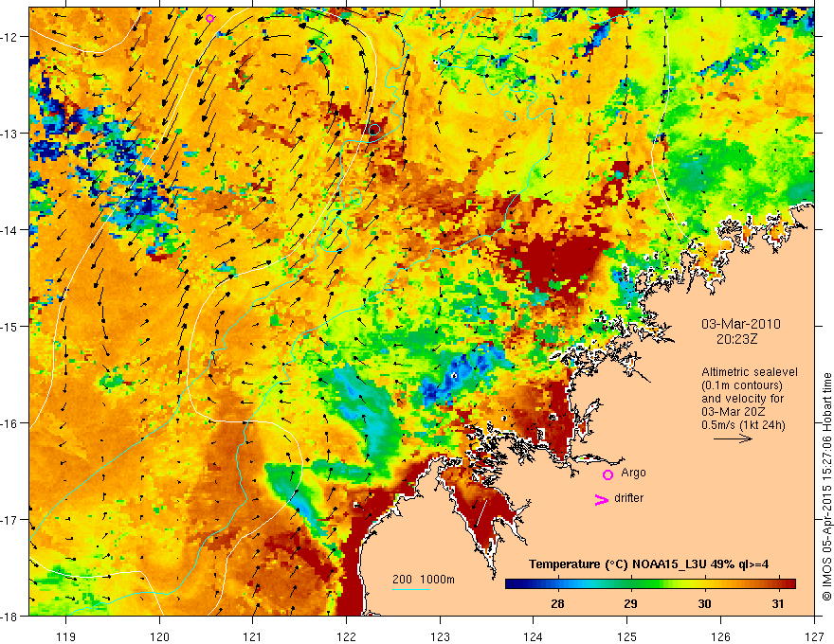The height and width of the screenshot is (644, 834).
Task: Click the -14 latitude axis label
Action: (10, 230)
